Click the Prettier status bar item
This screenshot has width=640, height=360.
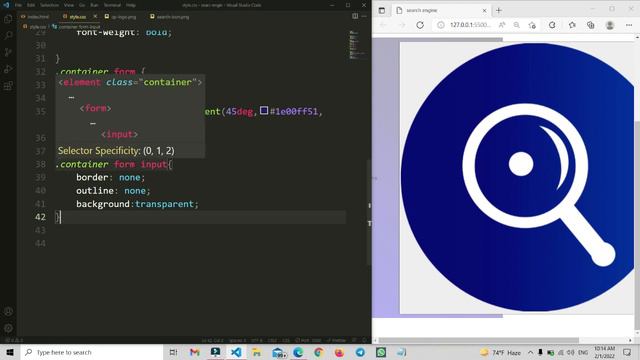coord(336,340)
